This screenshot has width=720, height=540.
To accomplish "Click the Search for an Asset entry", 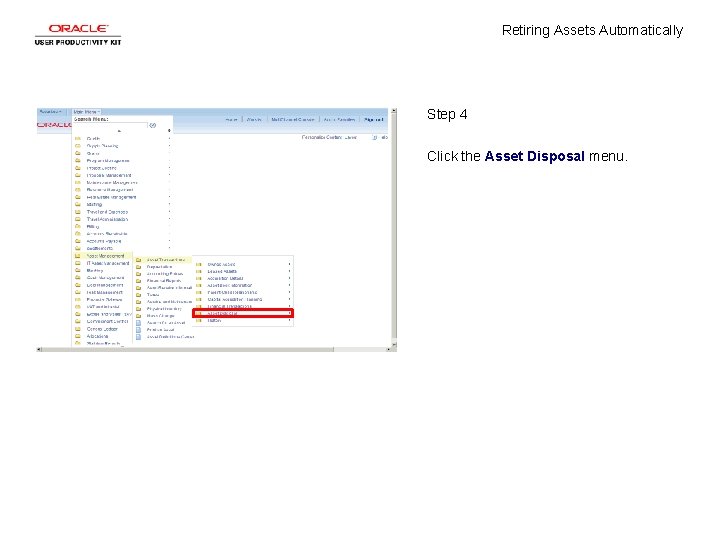I will (x=166, y=323).
